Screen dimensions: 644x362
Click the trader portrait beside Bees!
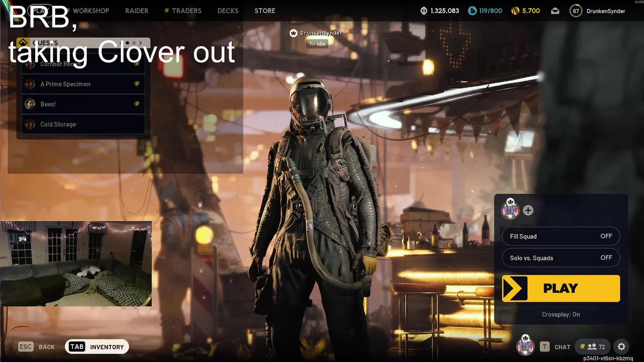coord(30,104)
